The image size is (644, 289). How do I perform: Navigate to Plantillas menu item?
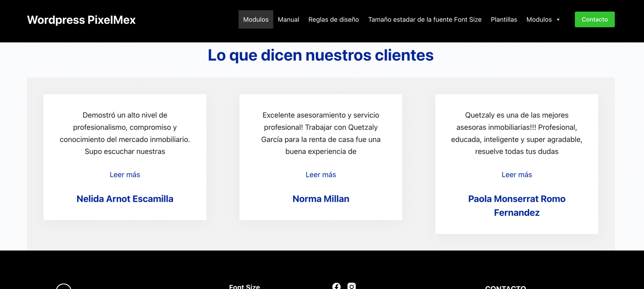pos(504,20)
